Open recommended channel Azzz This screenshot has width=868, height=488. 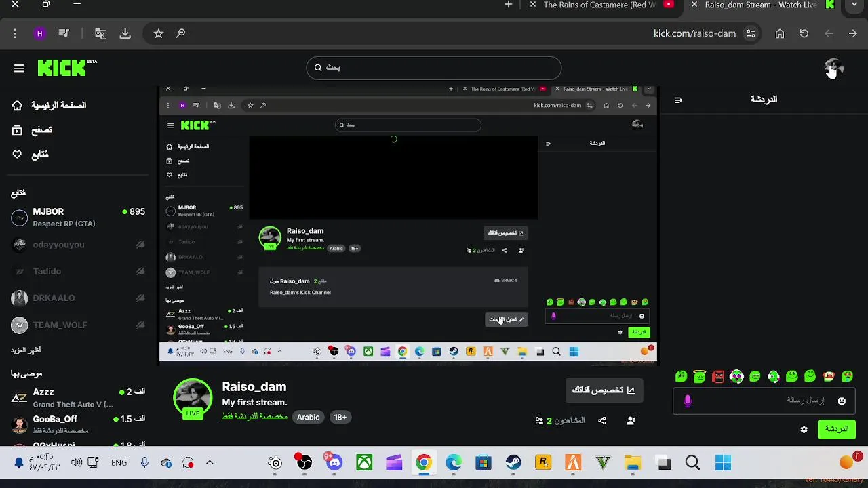click(79, 398)
